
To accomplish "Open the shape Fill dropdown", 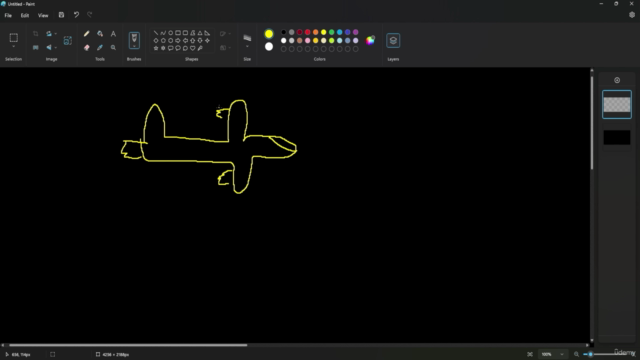I will 225,48.
